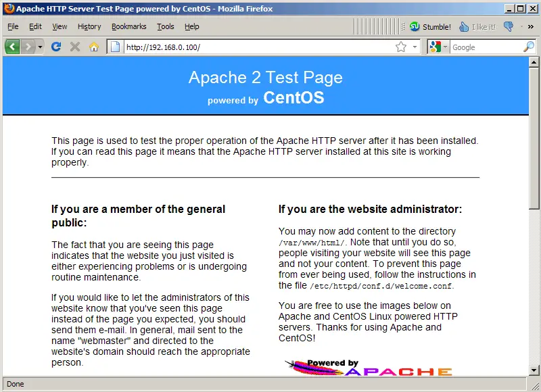Screen dimensions: 541x392
Task: Click the CentOS text in banner
Action: (x=293, y=97)
